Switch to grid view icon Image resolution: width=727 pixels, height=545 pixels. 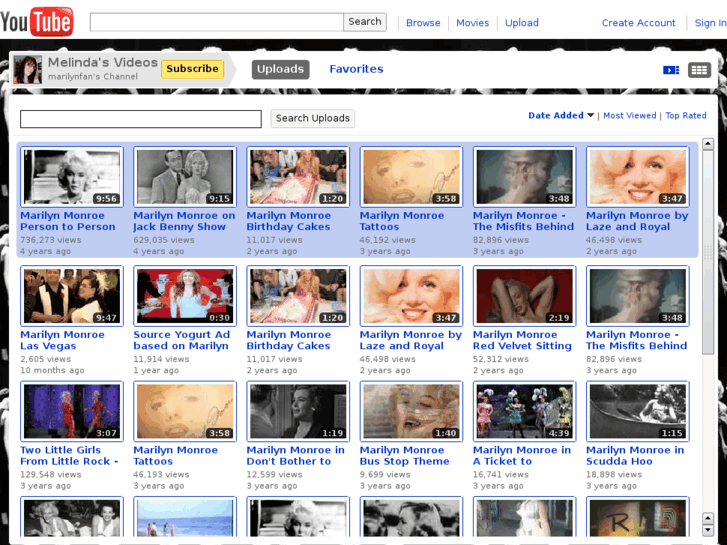tap(699, 70)
